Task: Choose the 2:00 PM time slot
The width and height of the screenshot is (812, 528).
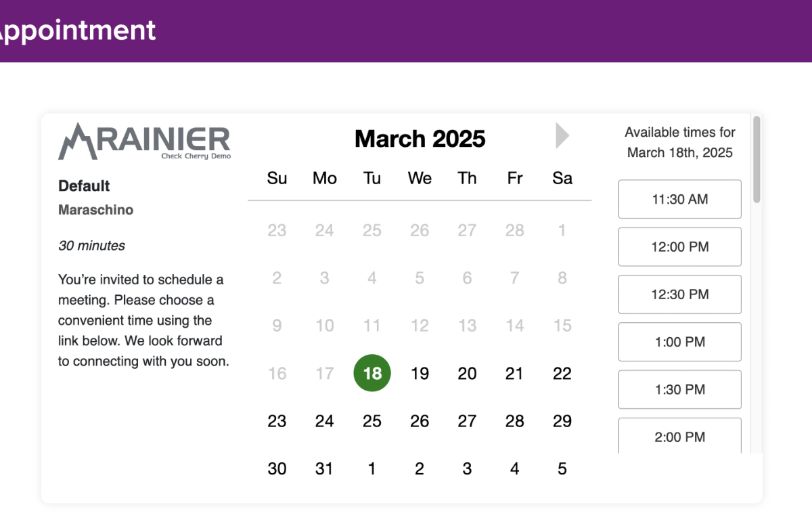Action: [x=679, y=437]
